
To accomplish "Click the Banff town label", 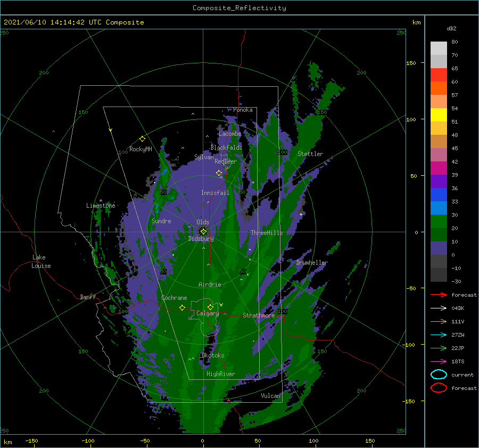I will click(88, 297).
